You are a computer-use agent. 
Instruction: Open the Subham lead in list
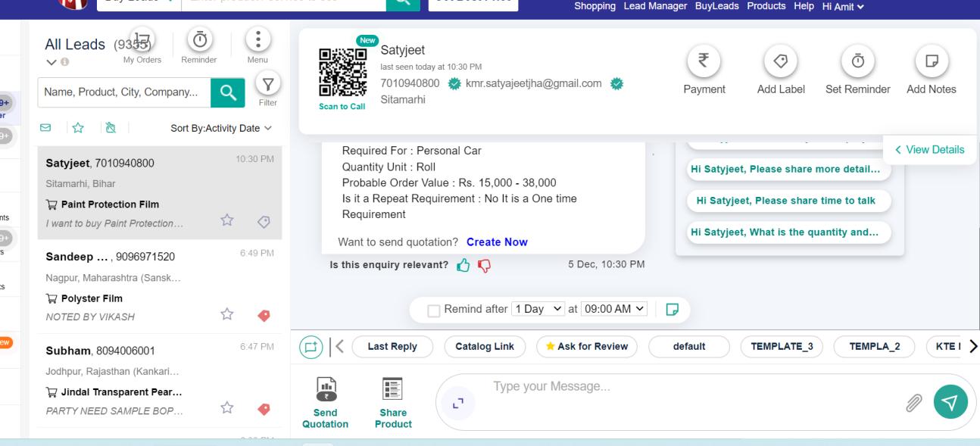pyautogui.click(x=160, y=381)
